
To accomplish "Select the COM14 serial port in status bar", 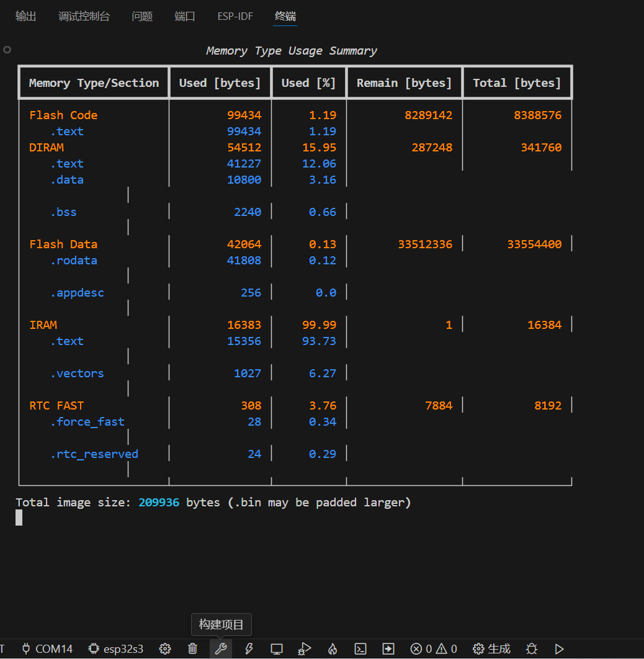I will (x=47, y=649).
